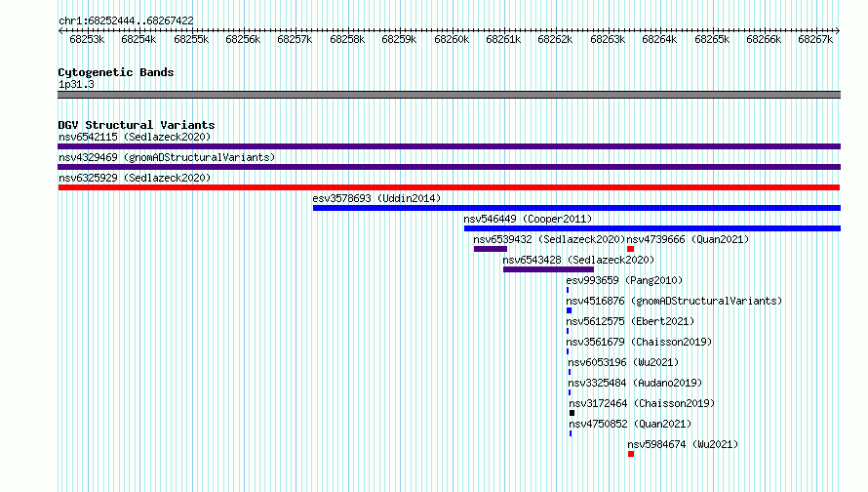Open the nsv3325484 (Audano2019) label
Viewport: 868px width, 492px height.
pyautogui.click(x=635, y=383)
